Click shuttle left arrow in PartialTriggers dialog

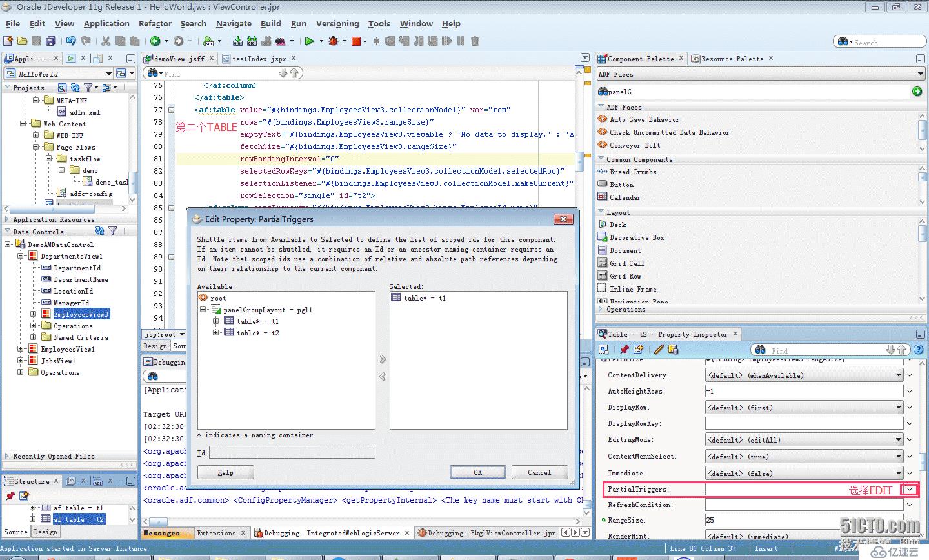(383, 376)
